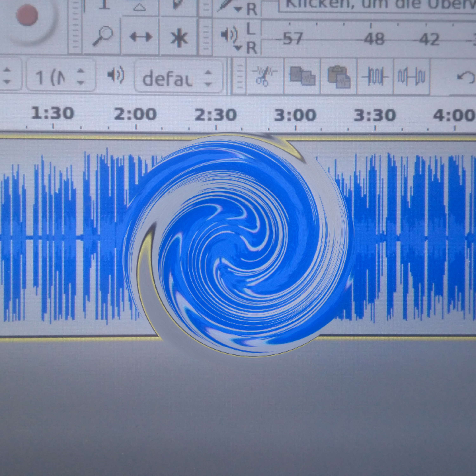Click the device toolbar speaker icon
Screen dimensions: 476x476
pyautogui.click(x=116, y=75)
